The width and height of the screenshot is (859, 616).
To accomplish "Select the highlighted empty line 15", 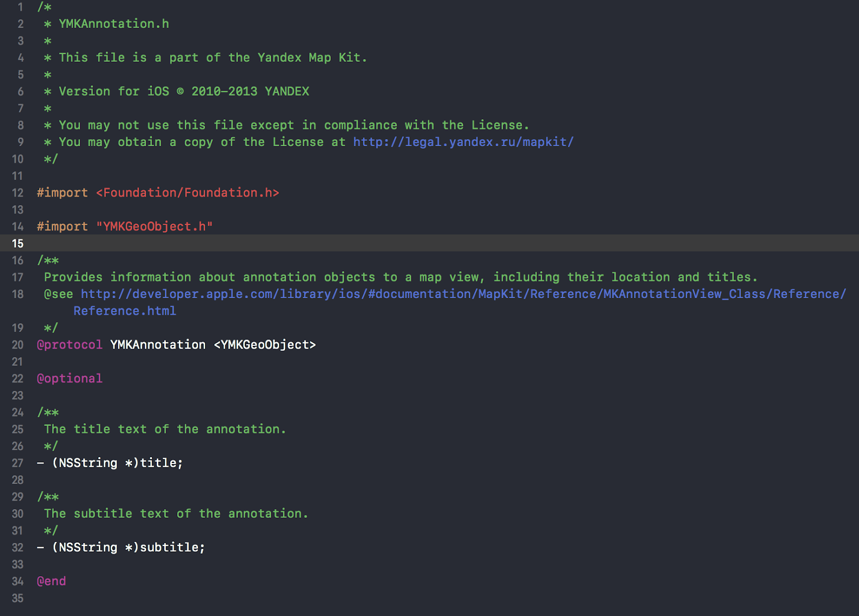I will (x=215, y=243).
